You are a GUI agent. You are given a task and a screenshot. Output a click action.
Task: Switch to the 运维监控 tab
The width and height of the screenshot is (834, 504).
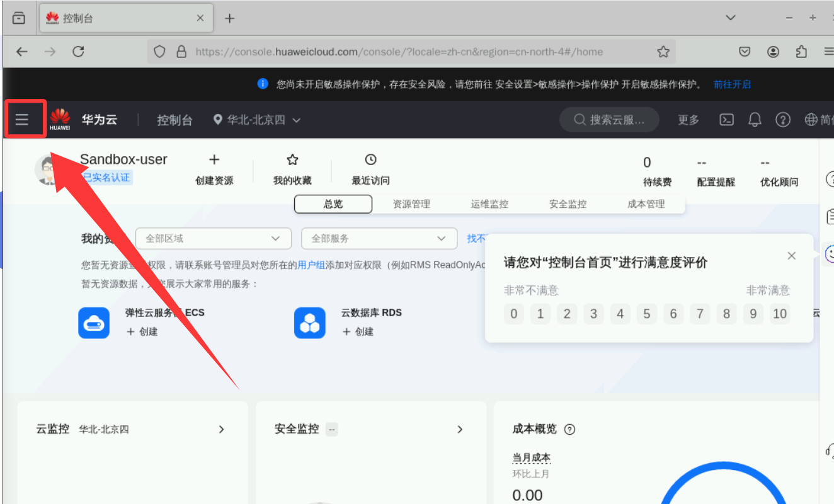pyautogui.click(x=489, y=204)
